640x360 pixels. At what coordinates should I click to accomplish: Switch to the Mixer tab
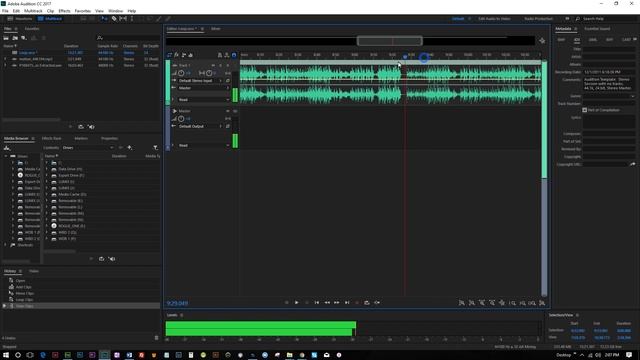(216, 29)
